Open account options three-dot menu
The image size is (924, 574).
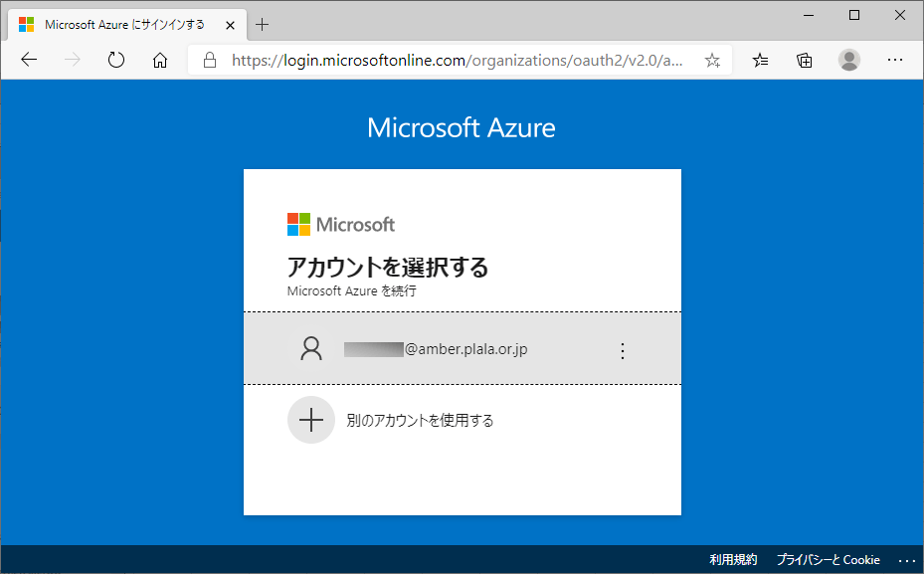[x=623, y=350]
